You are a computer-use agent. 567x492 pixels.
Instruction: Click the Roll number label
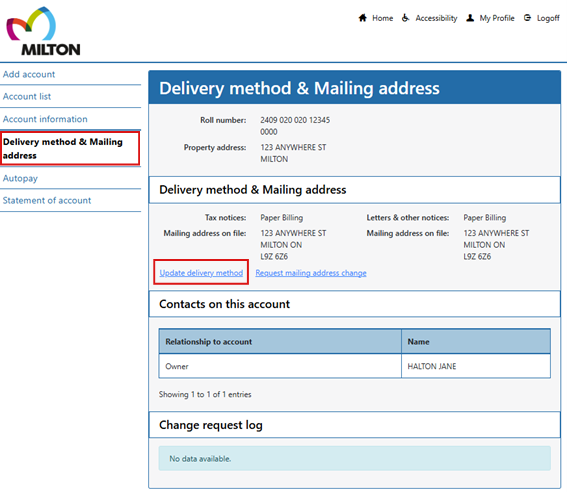(223, 120)
